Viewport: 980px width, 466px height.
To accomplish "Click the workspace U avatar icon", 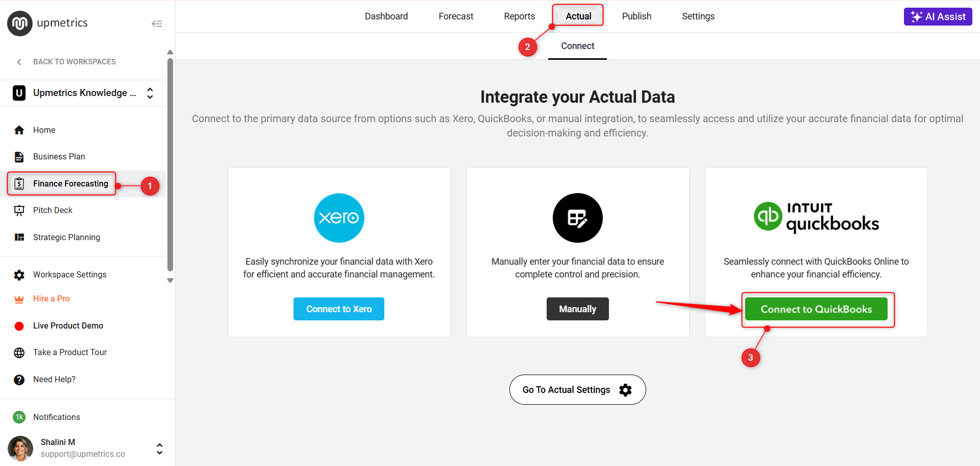I will 19,93.
